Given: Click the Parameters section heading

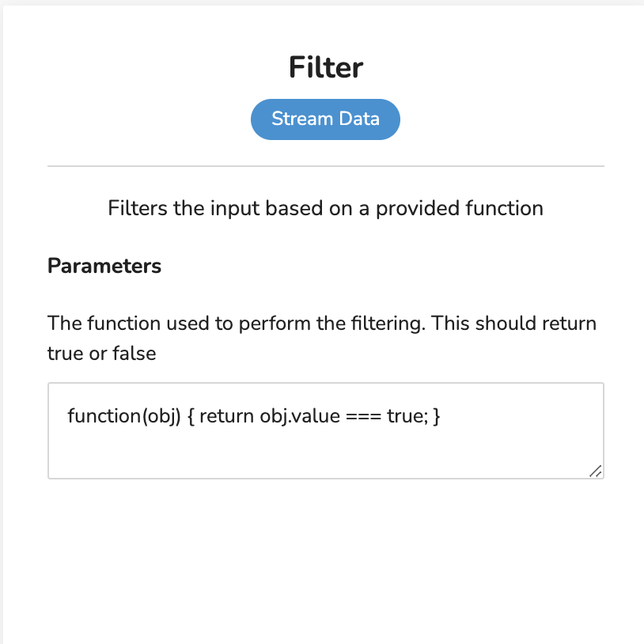Looking at the screenshot, I should point(104,266).
